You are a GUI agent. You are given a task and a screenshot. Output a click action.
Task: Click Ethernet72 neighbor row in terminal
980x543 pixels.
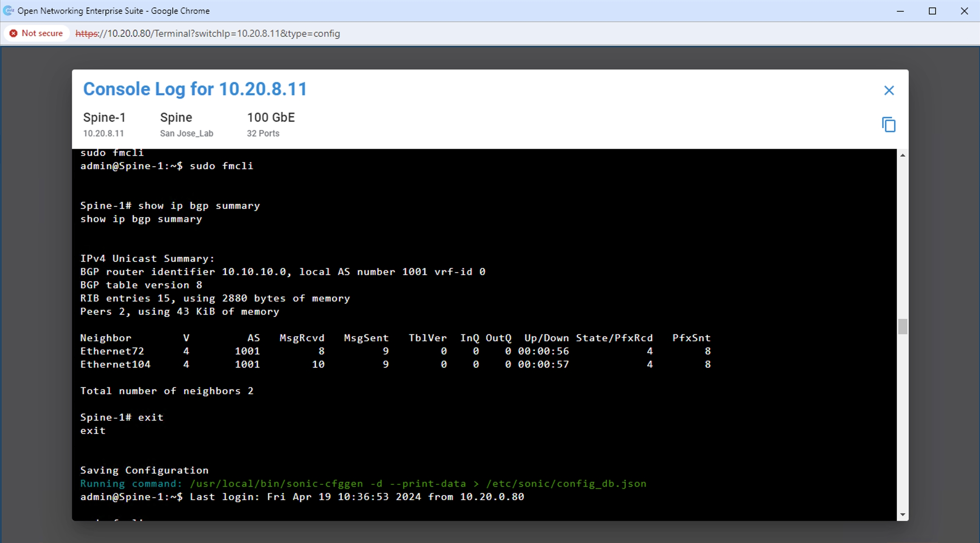click(x=112, y=351)
